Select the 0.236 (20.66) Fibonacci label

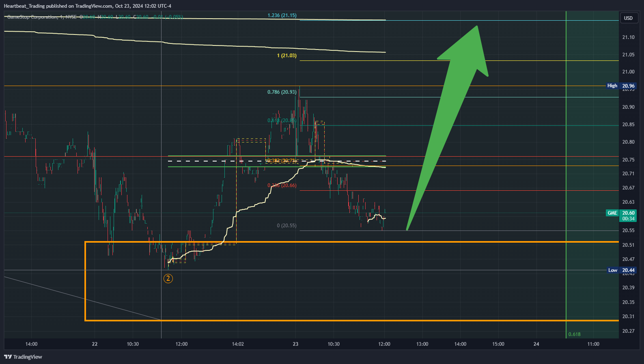[282, 185]
